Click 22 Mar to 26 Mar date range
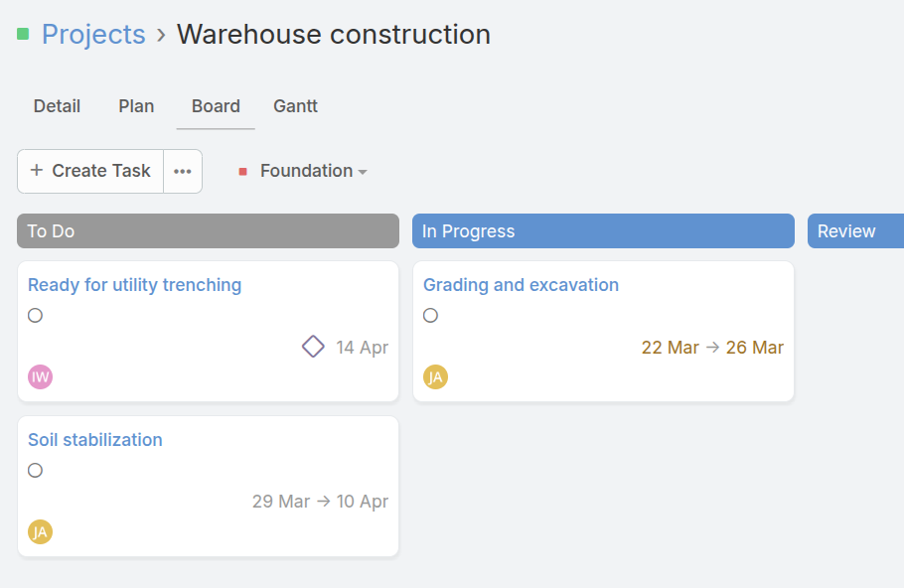904x588 pixels. click(712, 348)
